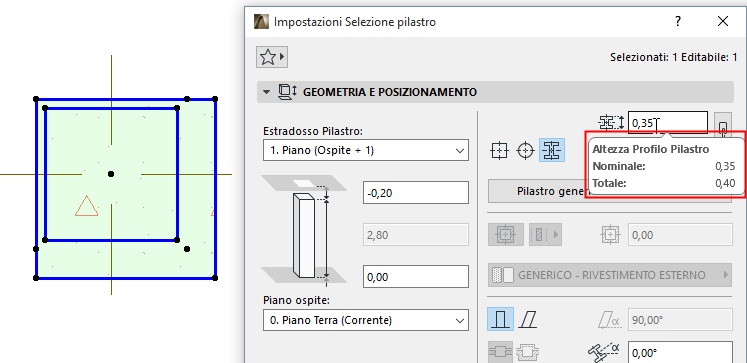The height and width of the screenshot is (363, 747).
Task: Click the wall cutting column icon
Action: 500,353
